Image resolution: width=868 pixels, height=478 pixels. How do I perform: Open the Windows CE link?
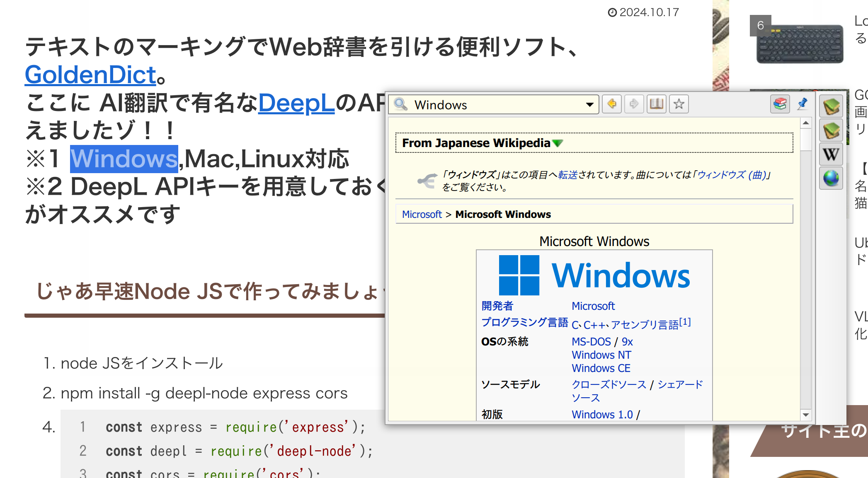coord(601,368)
